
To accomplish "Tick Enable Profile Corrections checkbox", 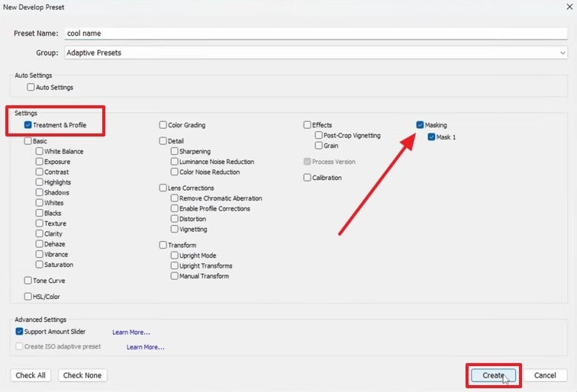I will 175,208.
